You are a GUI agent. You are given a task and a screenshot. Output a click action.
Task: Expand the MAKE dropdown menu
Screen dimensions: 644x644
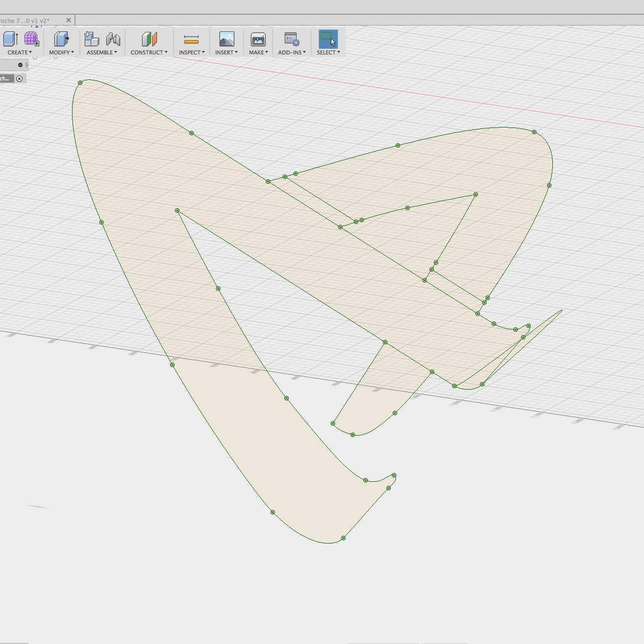[x=258, y=52]
